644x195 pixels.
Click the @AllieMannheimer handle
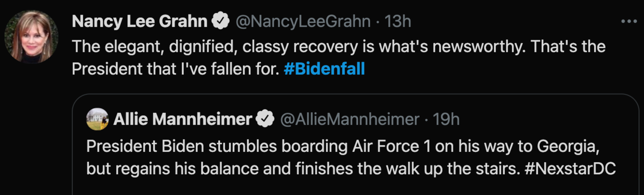point(350,120)
